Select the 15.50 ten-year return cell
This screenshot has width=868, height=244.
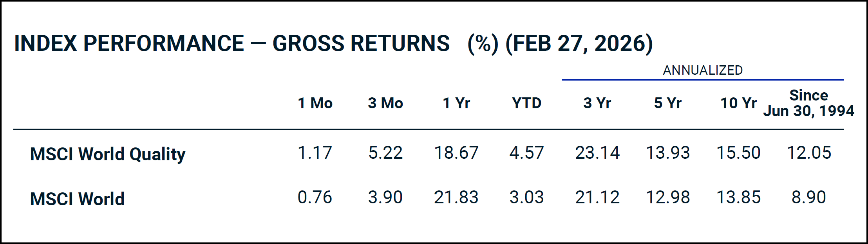click(x=738, y=152)
